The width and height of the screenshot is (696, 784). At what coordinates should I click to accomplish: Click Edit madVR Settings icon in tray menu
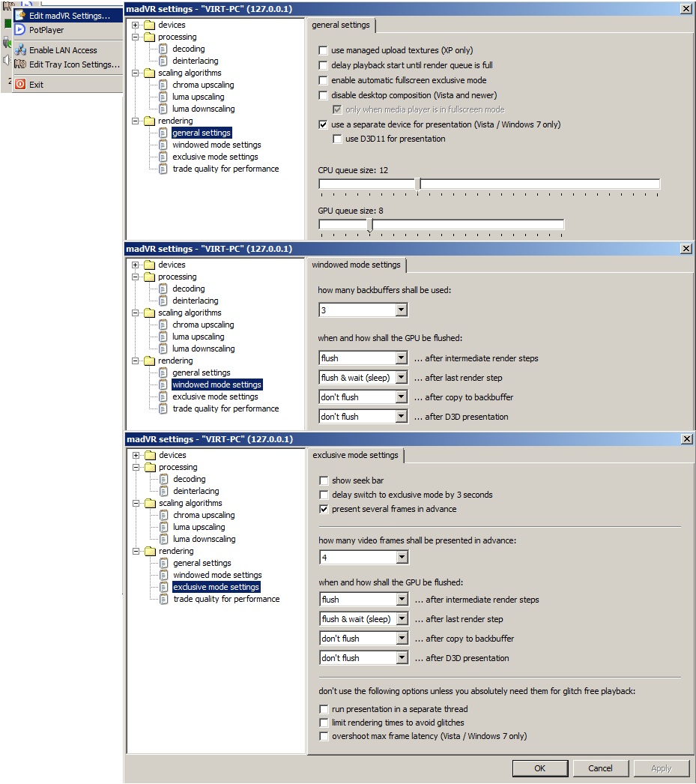pyautogui.click(x=20, y=16)
